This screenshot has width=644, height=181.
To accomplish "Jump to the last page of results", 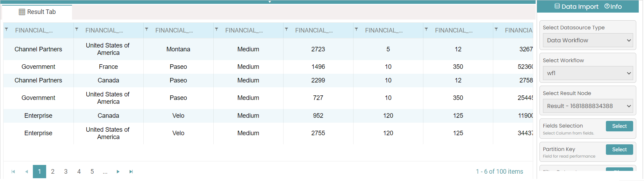I will [x=131, y=172].
